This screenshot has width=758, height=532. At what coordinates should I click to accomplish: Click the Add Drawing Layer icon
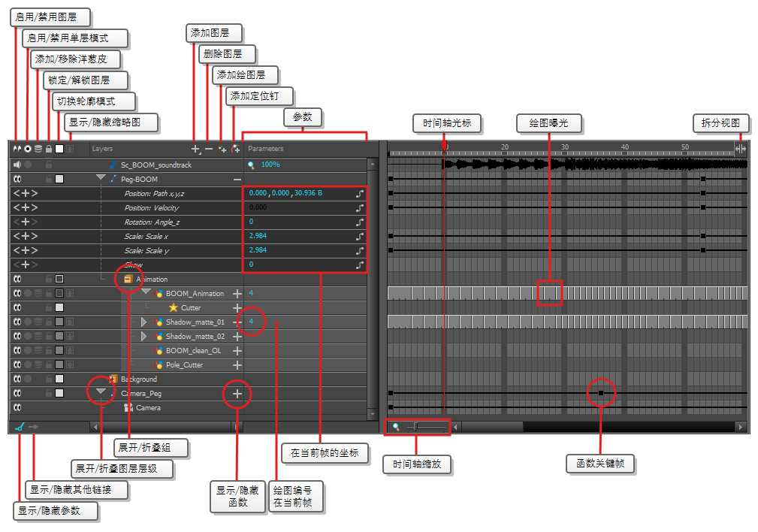pos(222,149)
